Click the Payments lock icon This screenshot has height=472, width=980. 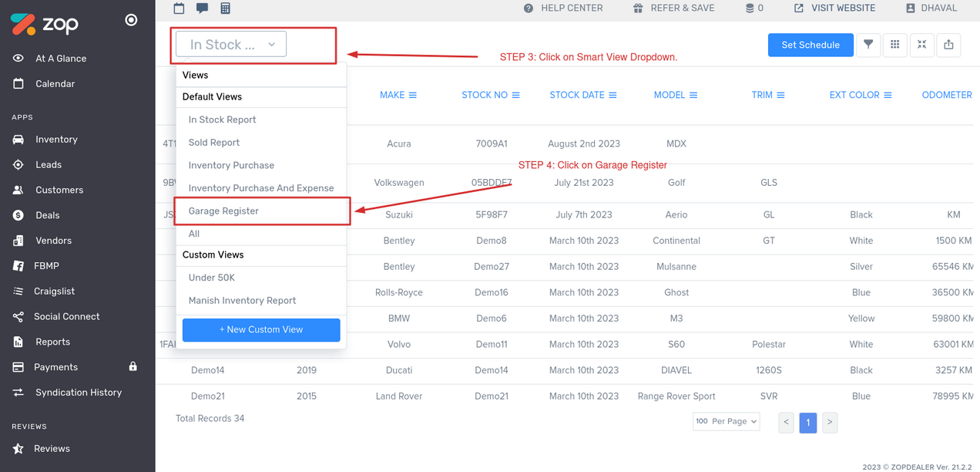pos(133,366)
